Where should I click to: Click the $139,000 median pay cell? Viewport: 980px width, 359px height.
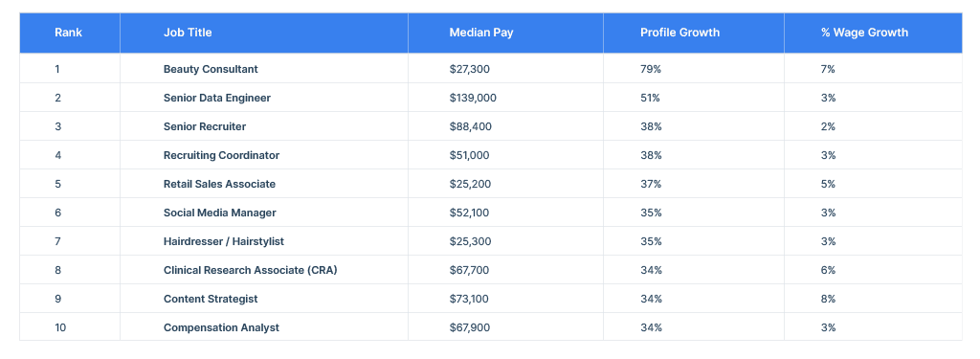tap(473, 98)
